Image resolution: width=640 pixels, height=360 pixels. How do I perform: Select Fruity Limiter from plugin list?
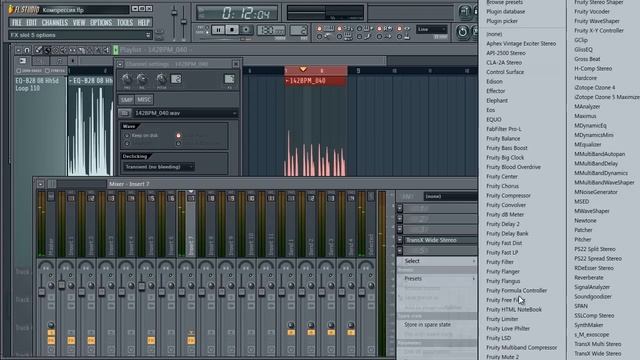point(502,319)
